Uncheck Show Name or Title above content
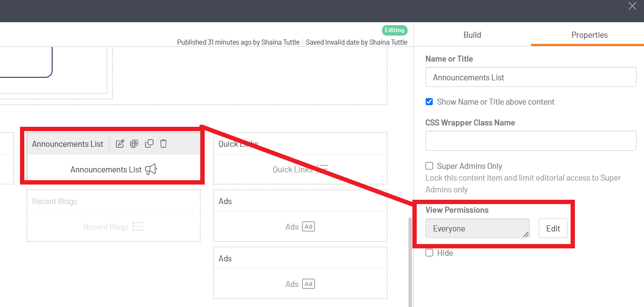The width and height of the screenshot is (644, 307). (429, 102)
